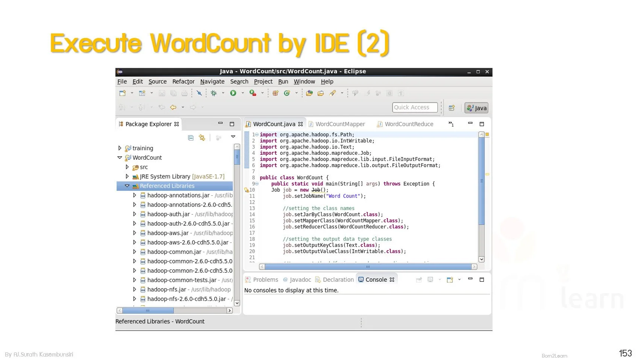Open Package Explorer view menu triangle
Image resolution: width=644 pixels, height=361 pixels.
[233, 137]
